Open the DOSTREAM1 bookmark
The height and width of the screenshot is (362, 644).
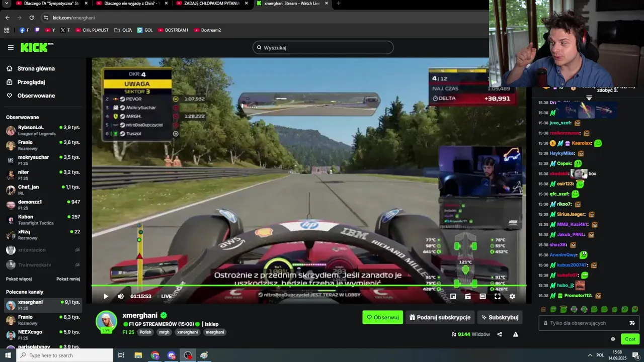pos(173,30)
